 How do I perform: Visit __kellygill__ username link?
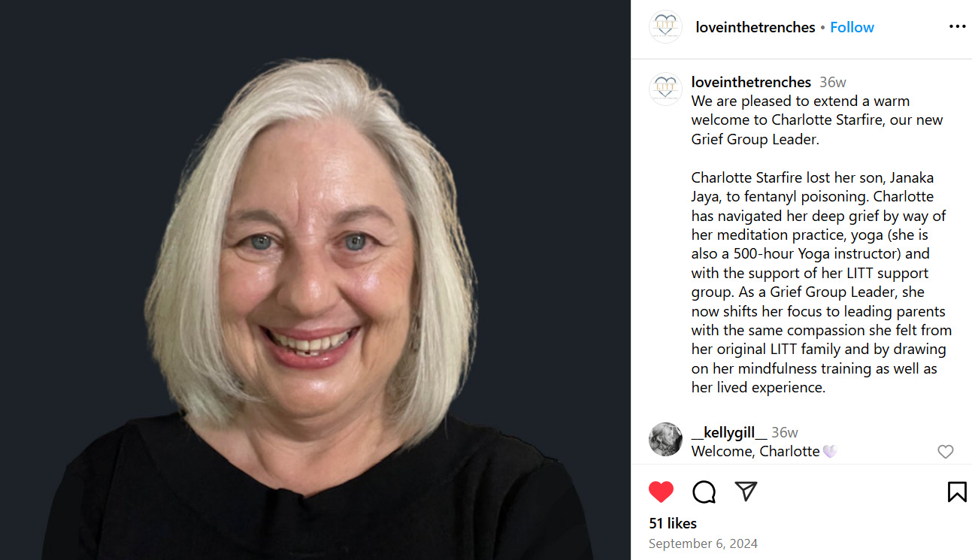click(729, 432)
